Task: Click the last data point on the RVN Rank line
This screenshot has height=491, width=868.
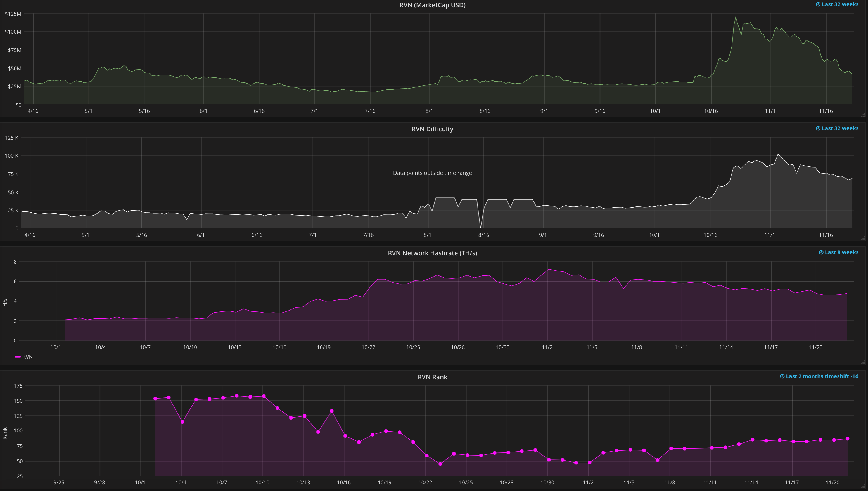Action: 847,439
